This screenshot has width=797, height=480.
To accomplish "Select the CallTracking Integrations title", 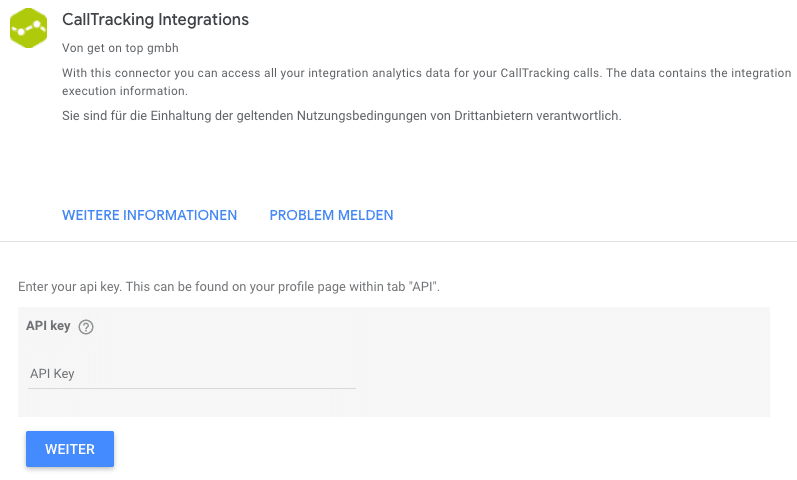I will [x=156, y=19].
